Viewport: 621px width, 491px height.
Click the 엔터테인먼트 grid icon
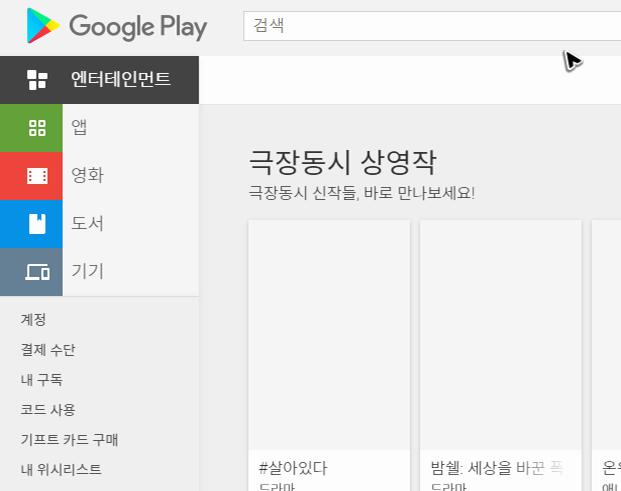[37, 80]
